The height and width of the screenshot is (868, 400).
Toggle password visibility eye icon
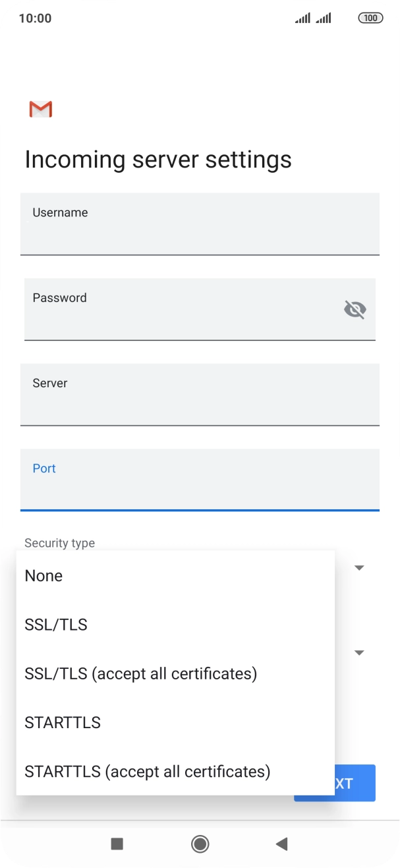coord(355,309)
